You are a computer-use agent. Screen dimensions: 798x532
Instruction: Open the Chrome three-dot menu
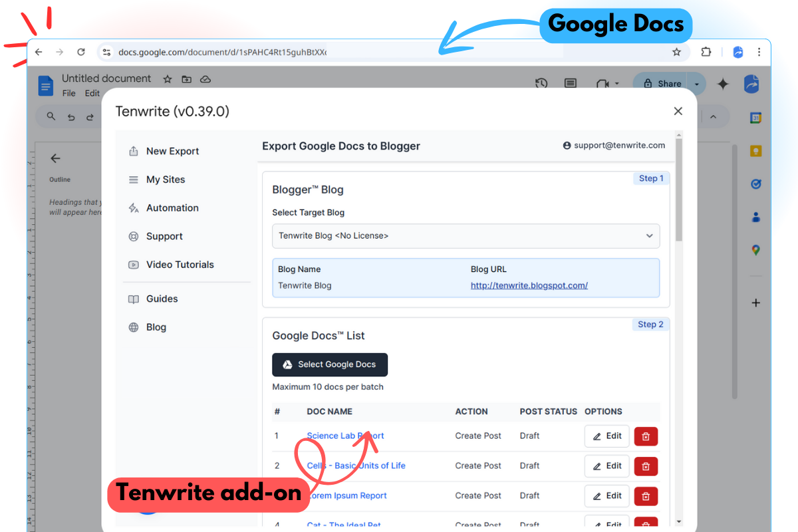759,52
